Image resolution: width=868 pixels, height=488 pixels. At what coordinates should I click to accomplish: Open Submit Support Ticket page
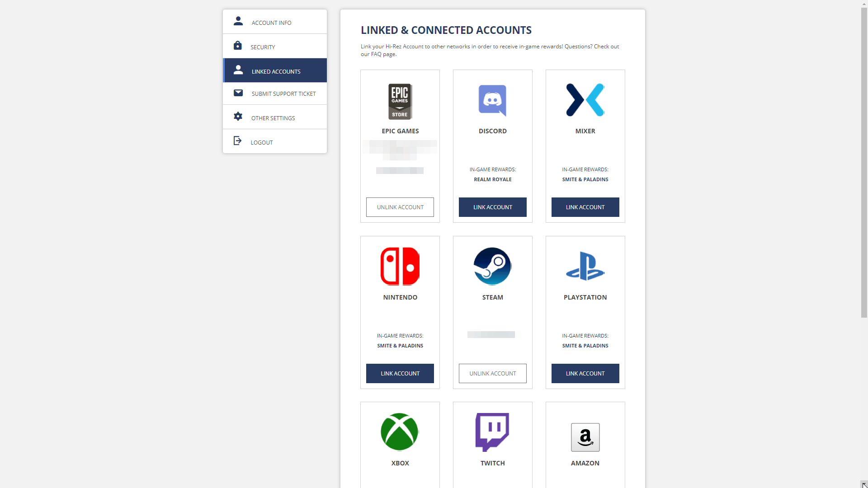click(x=275, y=94)
